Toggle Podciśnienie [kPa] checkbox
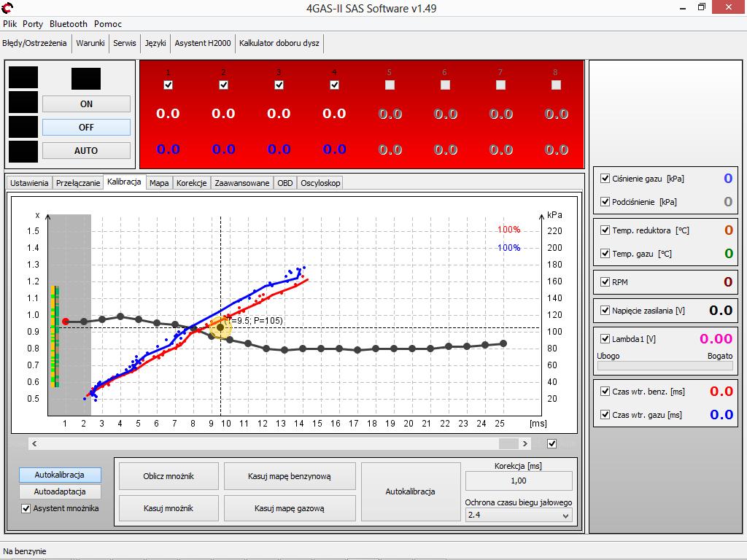The image size is (747, 560). tap(605, 202)
